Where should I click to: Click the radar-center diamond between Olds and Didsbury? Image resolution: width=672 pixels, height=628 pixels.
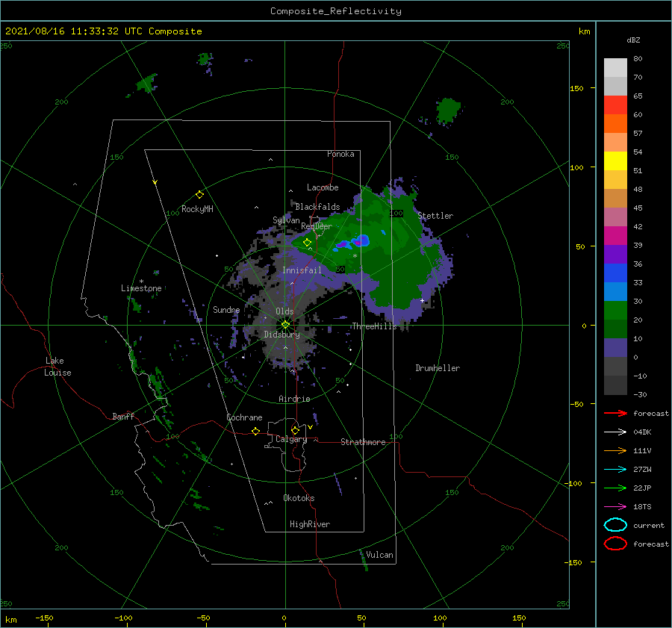tap(285, 325)
